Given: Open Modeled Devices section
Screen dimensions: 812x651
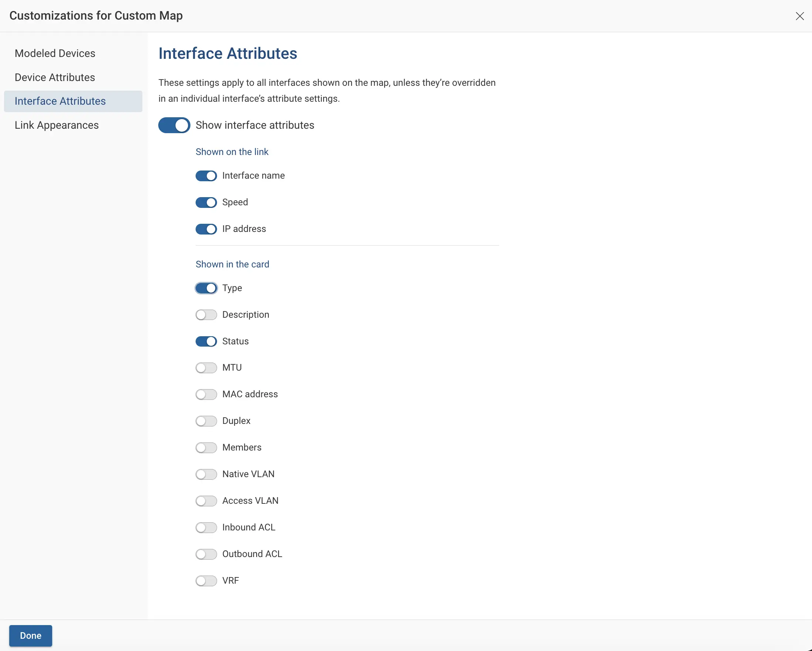Looking at the screenshot, I should (x=55, y=53).
